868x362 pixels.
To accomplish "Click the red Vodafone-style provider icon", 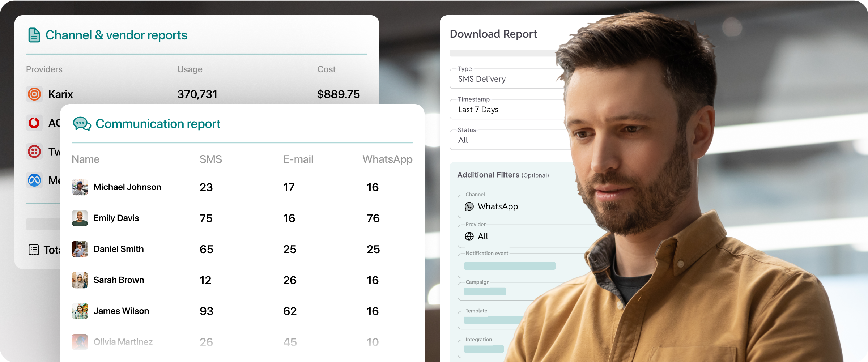I will click(34, 123).
